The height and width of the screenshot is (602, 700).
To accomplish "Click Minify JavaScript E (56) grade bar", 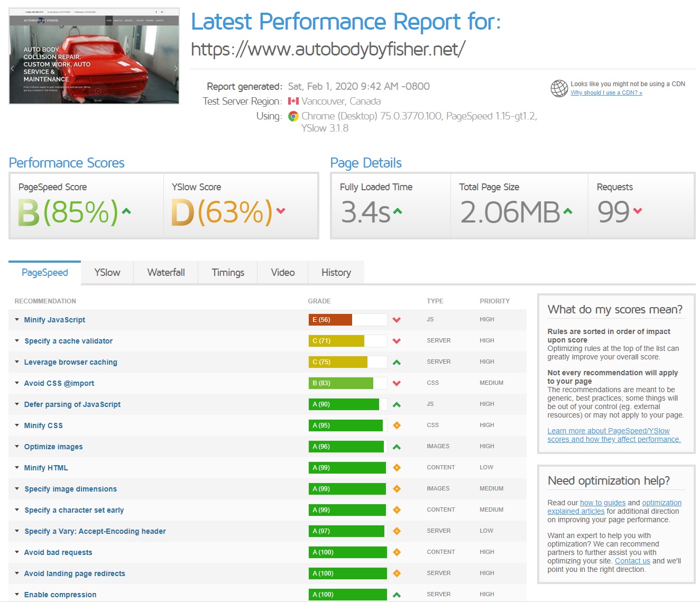I will coord(348,320).
